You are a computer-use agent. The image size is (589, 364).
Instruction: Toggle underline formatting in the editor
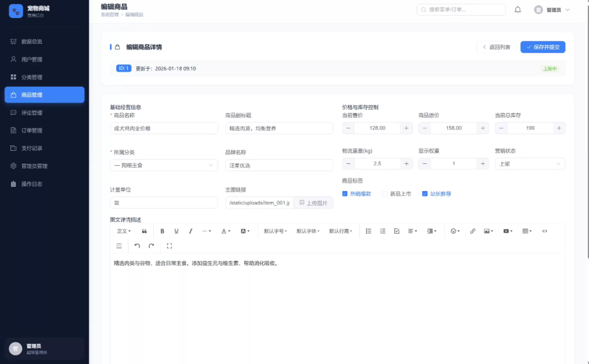pos(176,231)
